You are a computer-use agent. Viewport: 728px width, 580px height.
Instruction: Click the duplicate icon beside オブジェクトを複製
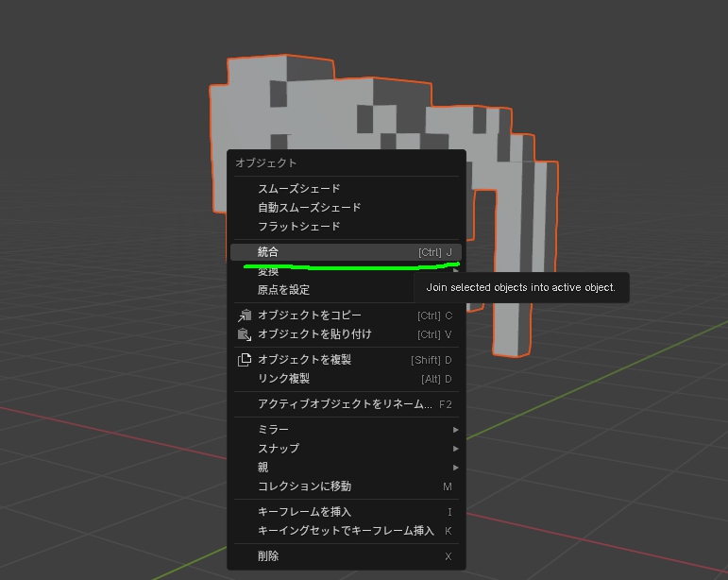245,360
